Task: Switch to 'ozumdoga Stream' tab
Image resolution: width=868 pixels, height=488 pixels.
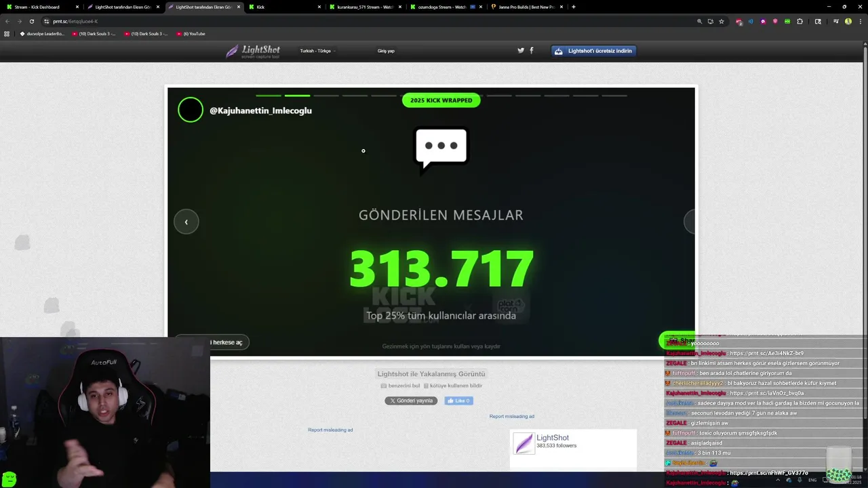Action: click(x=446, y=7)
